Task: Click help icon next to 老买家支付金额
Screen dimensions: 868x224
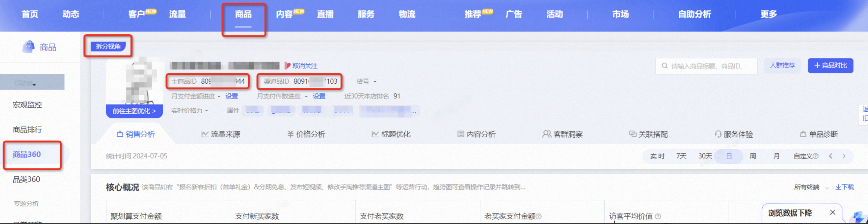Action: click(x=539, y=216)
